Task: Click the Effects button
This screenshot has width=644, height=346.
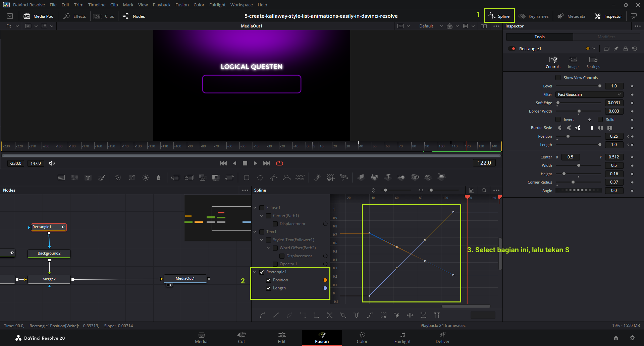Action: pyautogui.click(x=75, y=16)
